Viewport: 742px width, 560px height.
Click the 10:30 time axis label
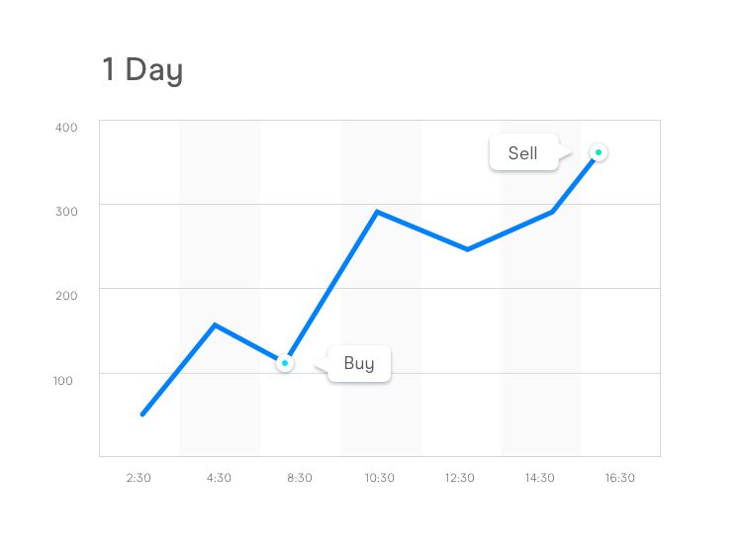pyautogui.click(x=380, y=478)
